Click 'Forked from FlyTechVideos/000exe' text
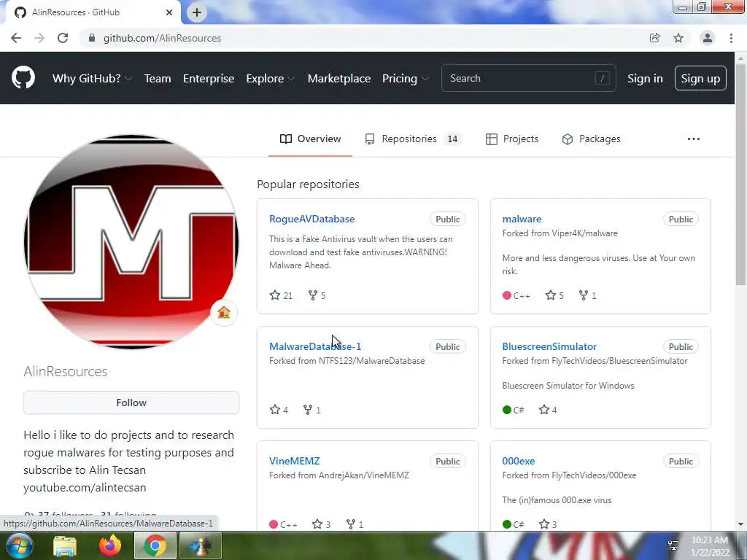This screenshot has height=560, width=747. 569,475
